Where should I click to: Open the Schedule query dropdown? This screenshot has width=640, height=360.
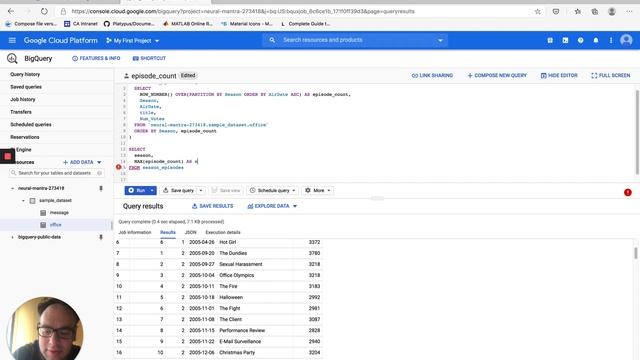tap(272, 191)
